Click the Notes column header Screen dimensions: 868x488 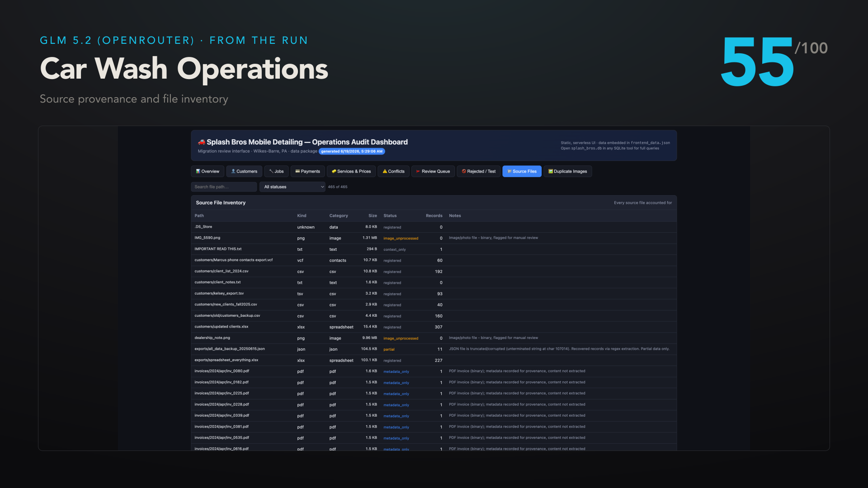455,216
